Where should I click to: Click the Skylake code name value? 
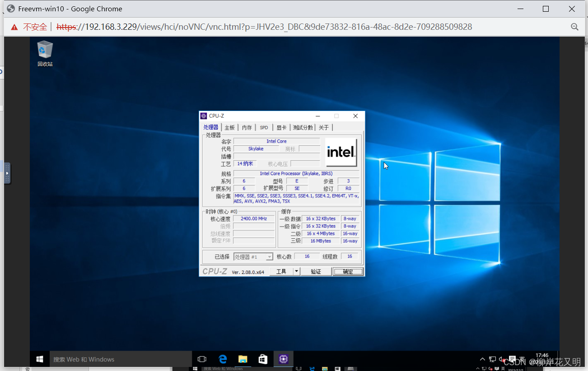point(256,148)
